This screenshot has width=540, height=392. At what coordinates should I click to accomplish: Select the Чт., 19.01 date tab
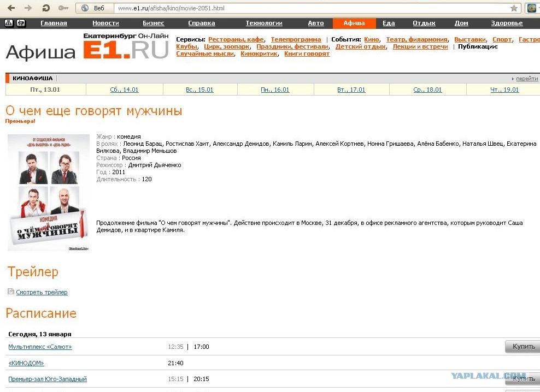504,90
